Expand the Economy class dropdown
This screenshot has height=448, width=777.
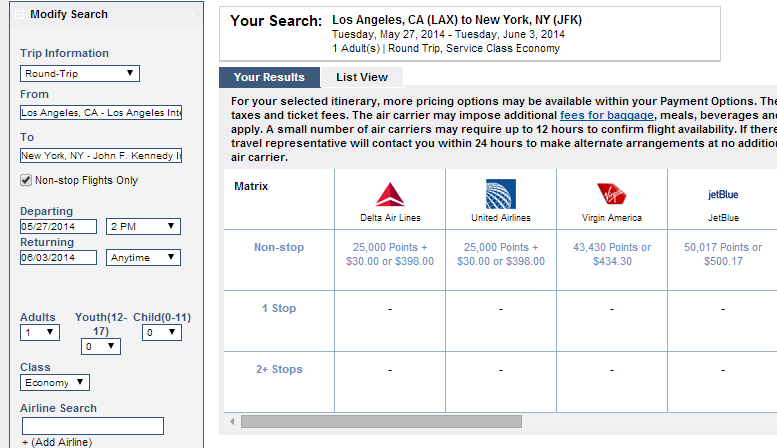click(55, 383)
